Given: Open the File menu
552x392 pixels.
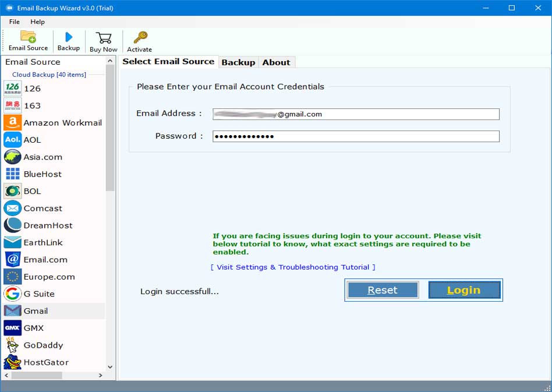Looking at the screenshot, I should [15, 22].
